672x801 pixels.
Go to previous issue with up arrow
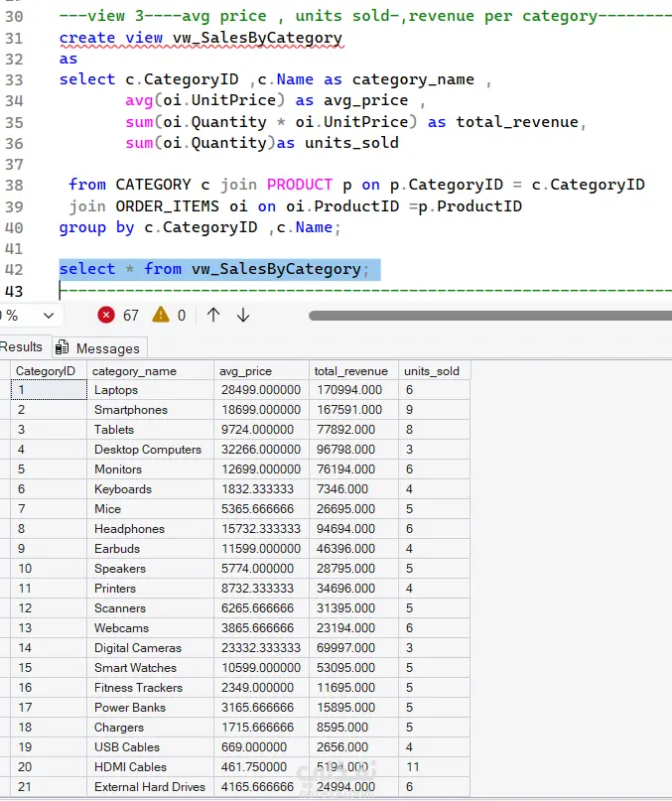tap(213, 316)
